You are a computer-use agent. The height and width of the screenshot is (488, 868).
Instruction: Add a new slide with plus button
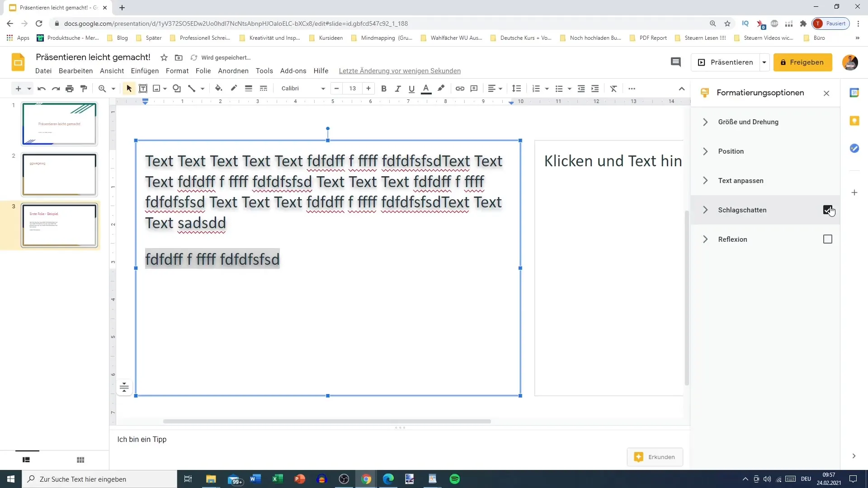coord(18,89)
